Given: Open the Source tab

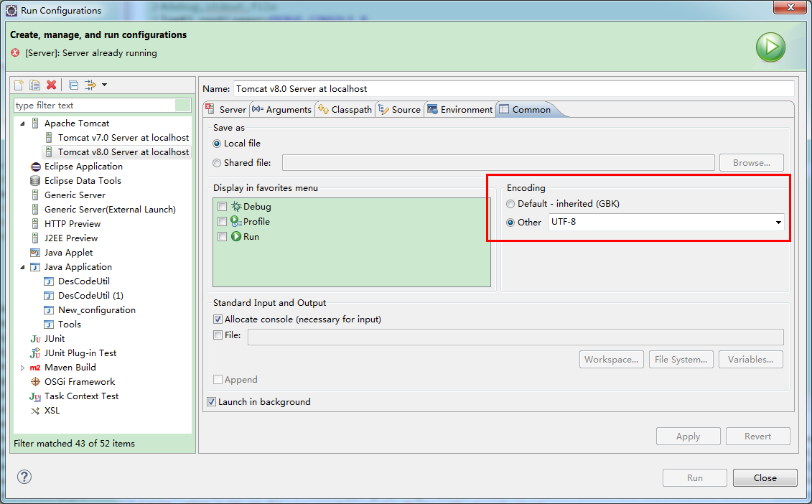Looking at the screenshot, I should (x=400, y=109).
